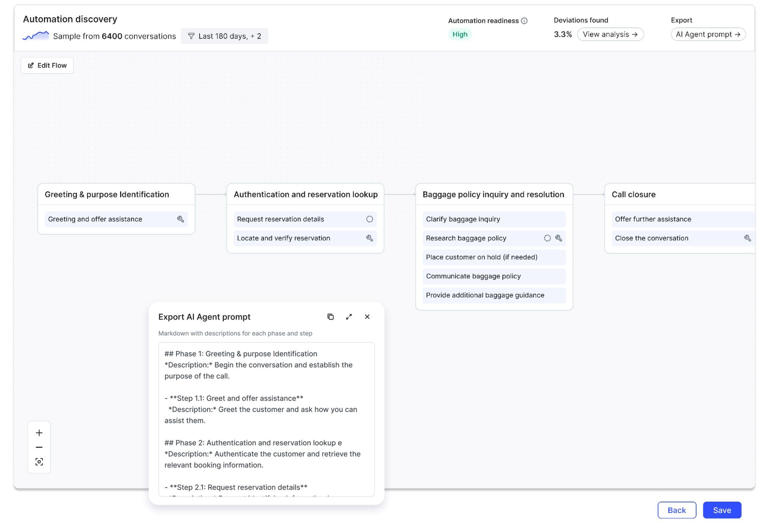Go Back using the Back button
Image resolution: width=769 pixels, height=532 pixels.
677,510
